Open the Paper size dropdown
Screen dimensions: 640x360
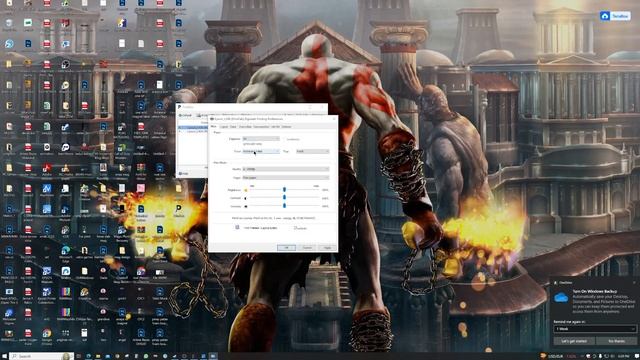(x=261, y=139)
